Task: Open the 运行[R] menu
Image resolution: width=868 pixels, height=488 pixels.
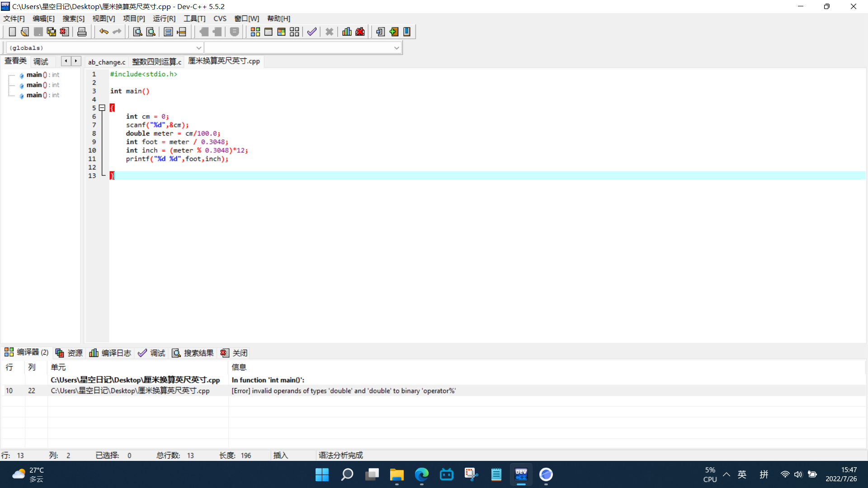Action: tap(164, 19)
